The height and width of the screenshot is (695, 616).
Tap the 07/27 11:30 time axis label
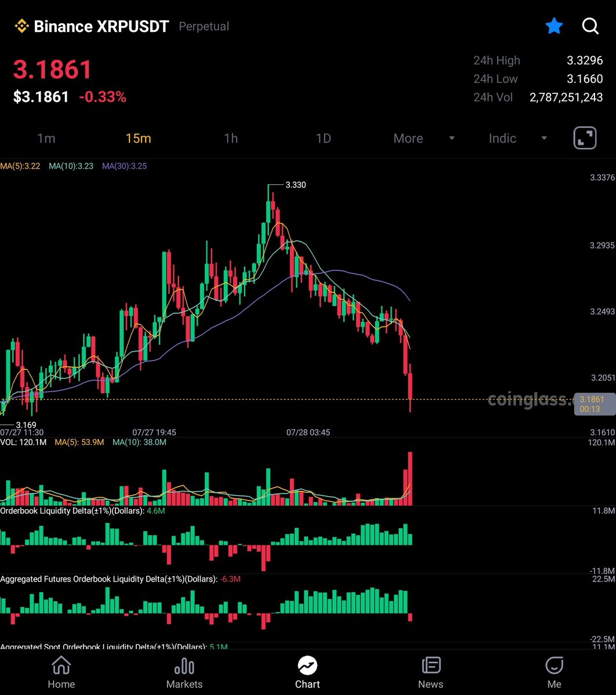coord(22,433)
